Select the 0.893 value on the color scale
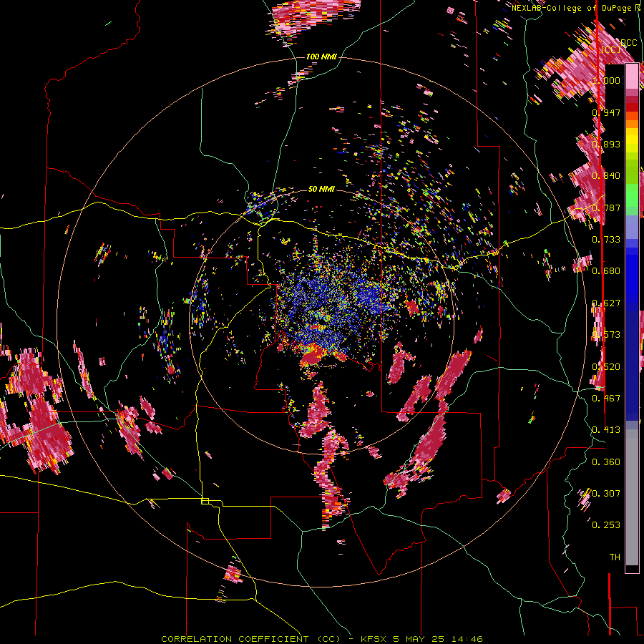 [x=606, y=144]
